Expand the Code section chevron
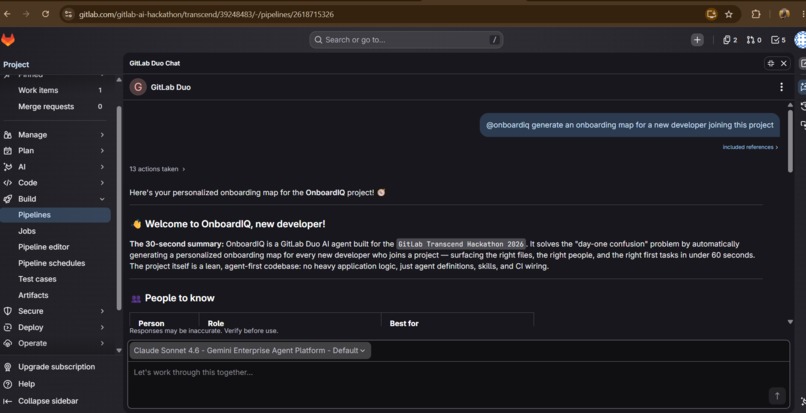The width and height of the screenshot is (806, 413). pyautogui.click(x=102, y=183)
